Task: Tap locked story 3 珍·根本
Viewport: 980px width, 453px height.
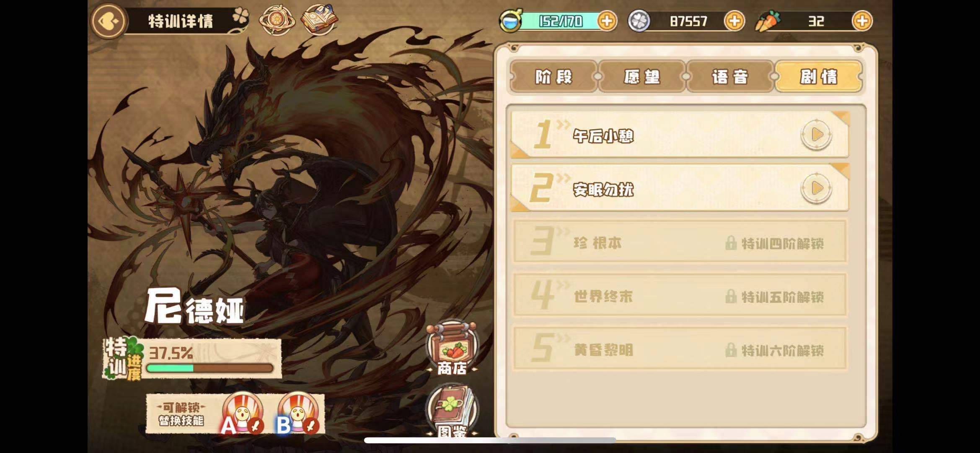Action: (x=680, y=242)
